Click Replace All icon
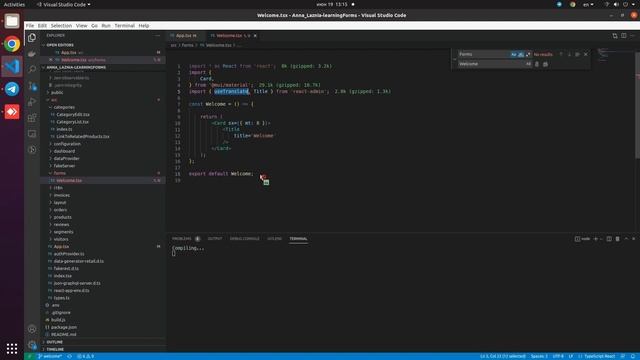640x360 pixels. point(545,64)
